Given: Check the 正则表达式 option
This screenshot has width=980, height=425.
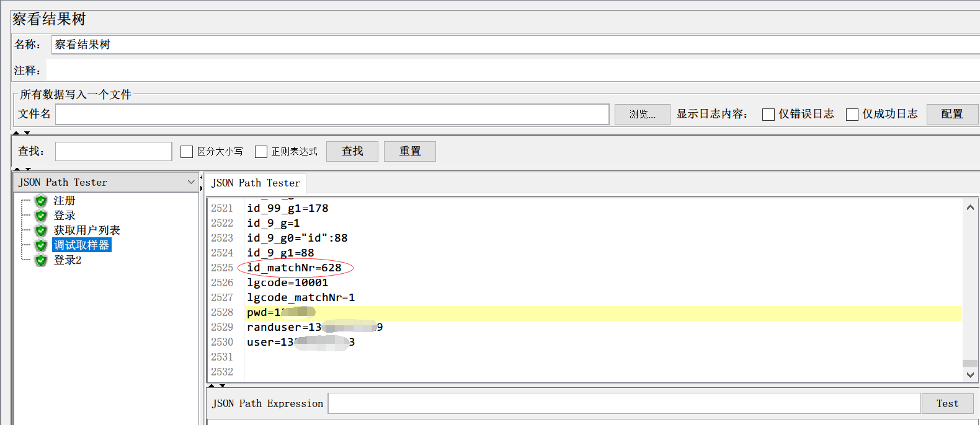Looking at the screenshot, I should pyautogui.click(x=261, y=152).
